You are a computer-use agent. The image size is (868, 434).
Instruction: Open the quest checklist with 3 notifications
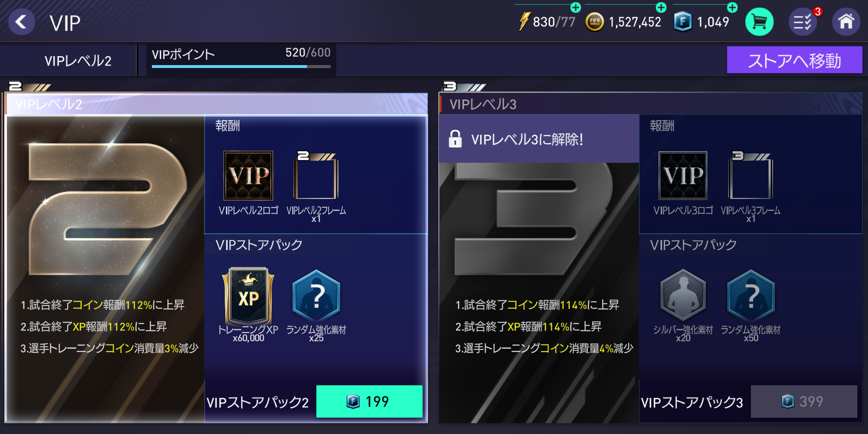tap(803, 22)
